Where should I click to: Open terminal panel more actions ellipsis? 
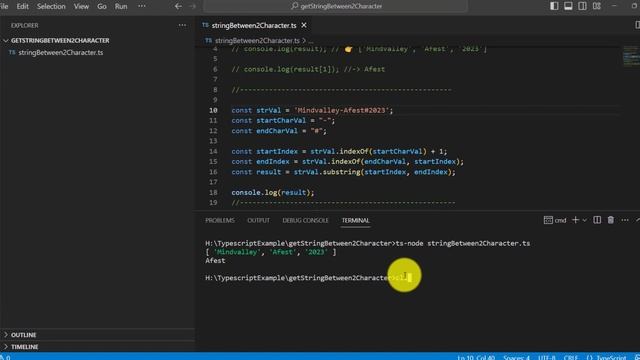pyautogui.click(x=625, y=220)
